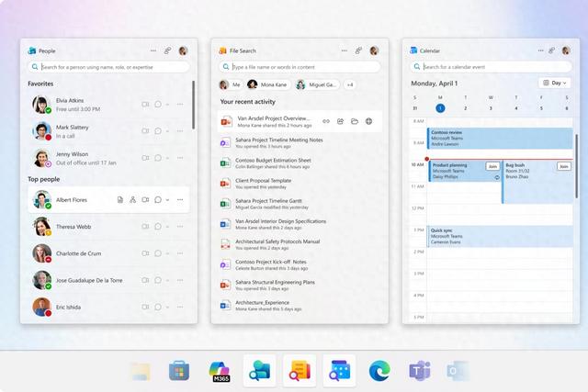Open Microsoft Teams from the taskbar
Image resolution: width=588 pixels, height=392 pixels.
419,371
